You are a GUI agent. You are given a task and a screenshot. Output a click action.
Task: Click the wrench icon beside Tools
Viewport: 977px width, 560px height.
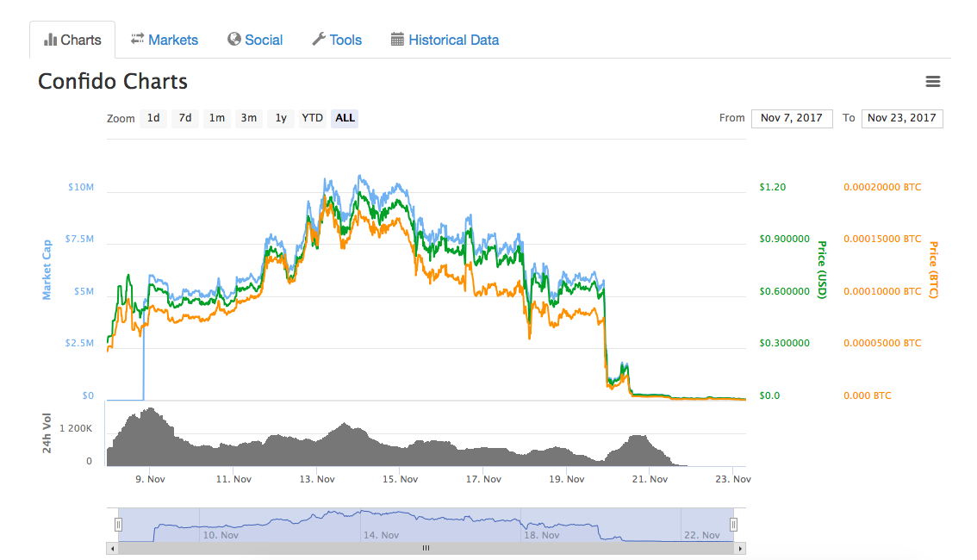tap(319, 40)
